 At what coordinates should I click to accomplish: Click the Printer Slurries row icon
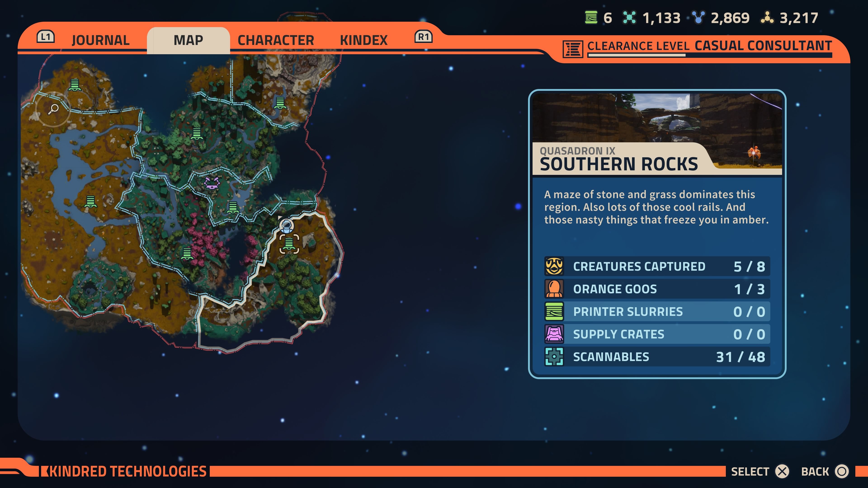[x=554, y=312]
